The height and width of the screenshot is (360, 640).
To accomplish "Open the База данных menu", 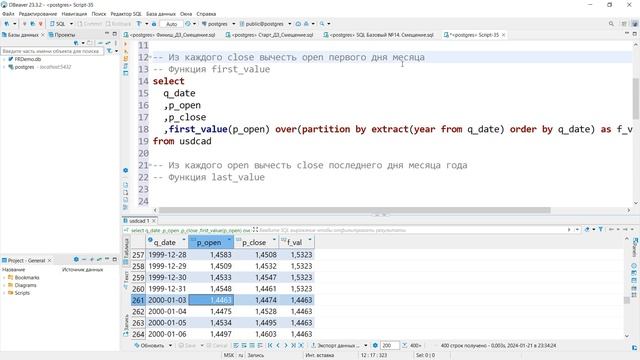I will pos(161,14).
